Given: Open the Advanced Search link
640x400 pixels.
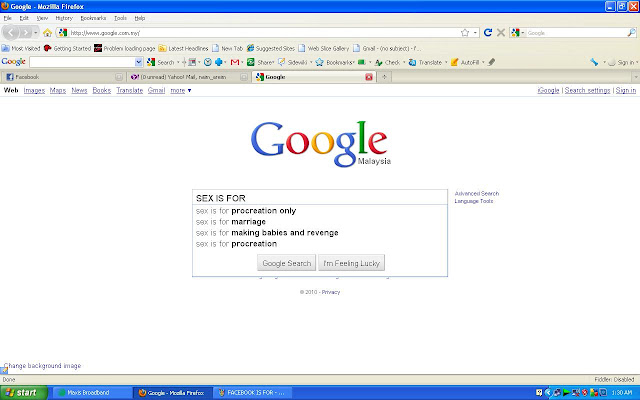Looking at the screenshot, I should pyautogui.click(x=477, y=193).
